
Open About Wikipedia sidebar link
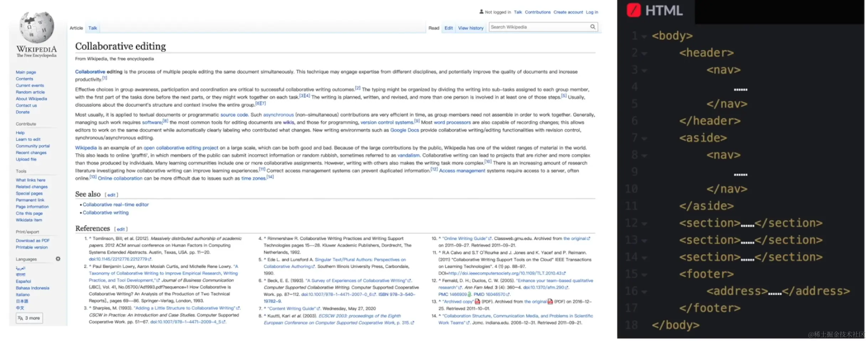pos(31,99)
